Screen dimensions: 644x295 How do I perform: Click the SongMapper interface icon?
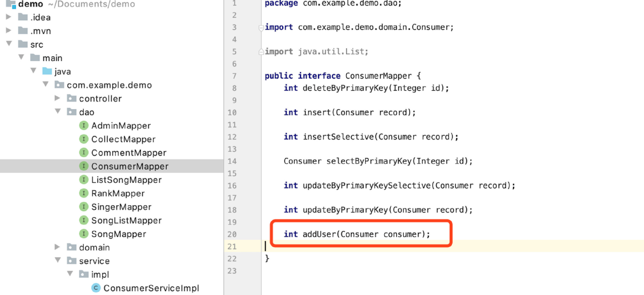(84, 234)
